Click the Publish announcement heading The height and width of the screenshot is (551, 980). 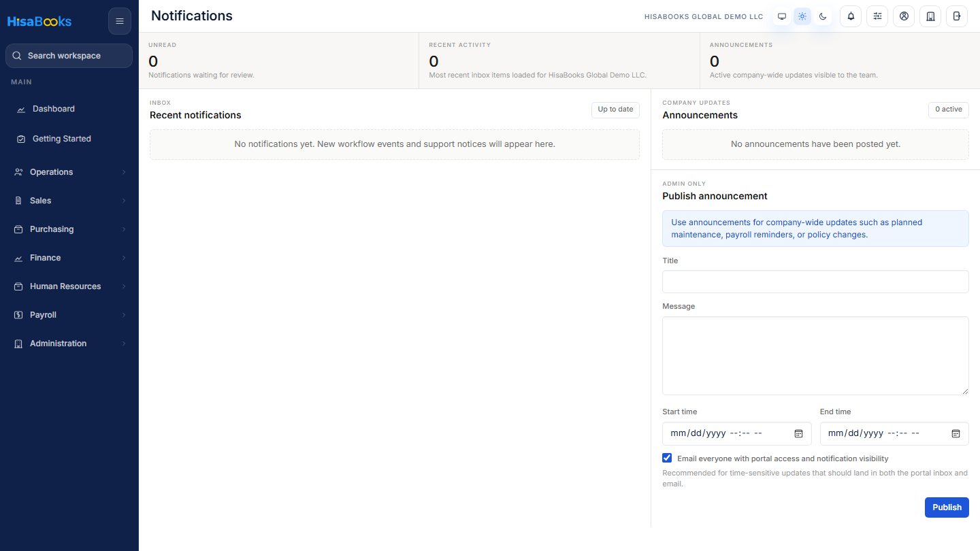tap(715, 196)
